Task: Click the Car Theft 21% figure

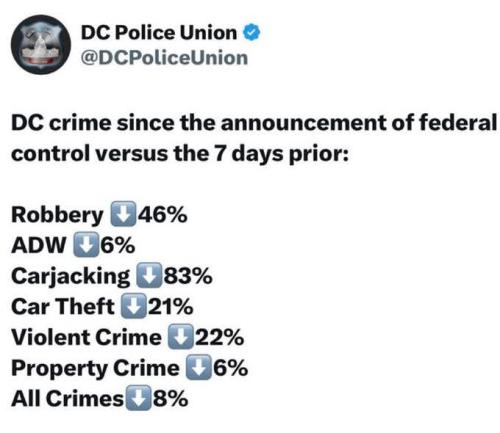Action: point(170,307)
